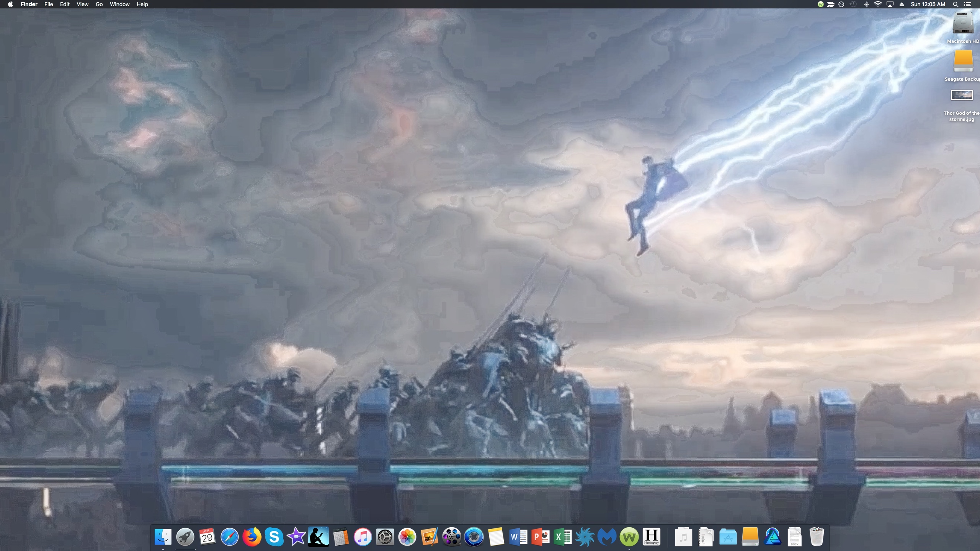Open Bluetooth status menu
This screenshot has height=551, width=980.
pos(866,4)
